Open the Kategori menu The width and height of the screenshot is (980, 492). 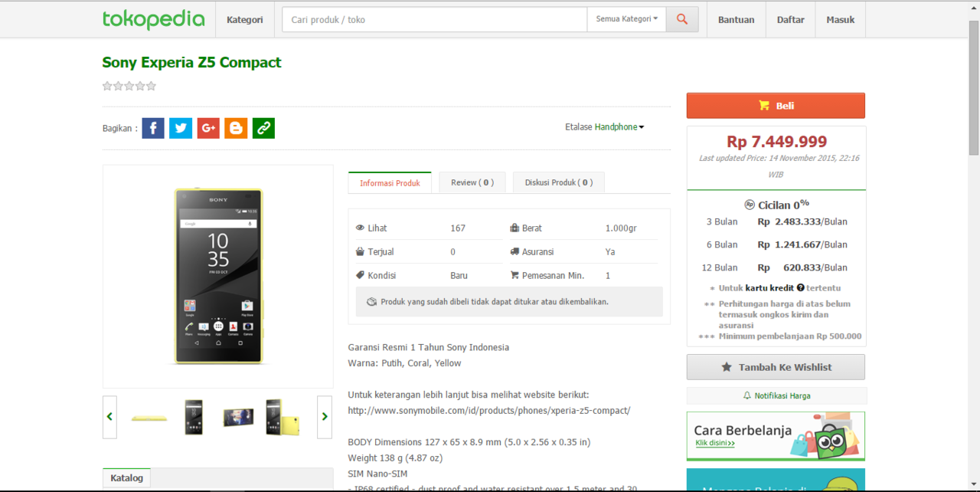(x=244, y=20)
